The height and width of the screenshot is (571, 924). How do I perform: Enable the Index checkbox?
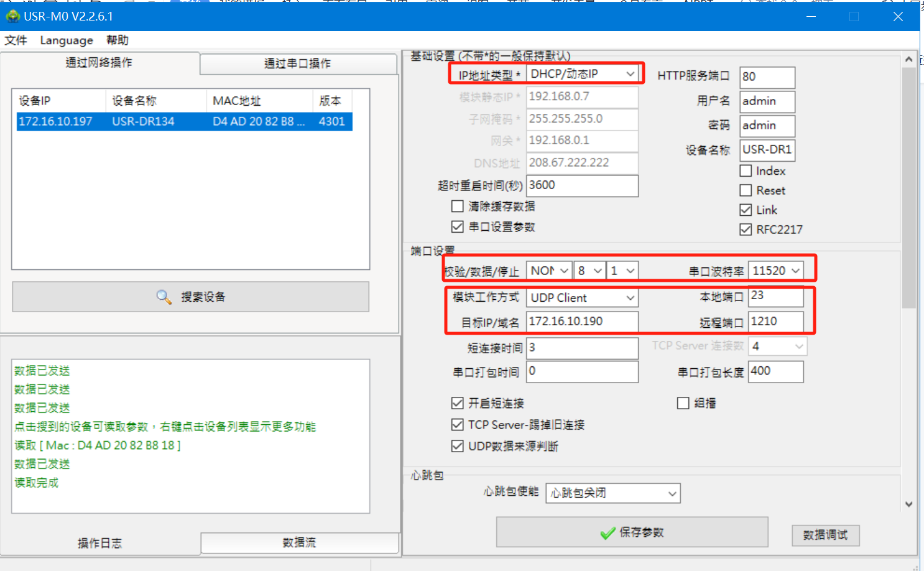(746, 171)
